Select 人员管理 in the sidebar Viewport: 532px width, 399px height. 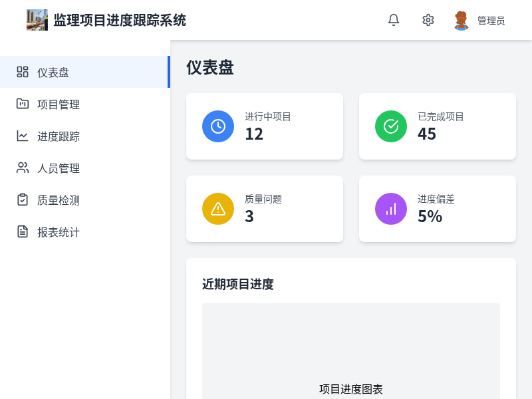click(85, 168)
